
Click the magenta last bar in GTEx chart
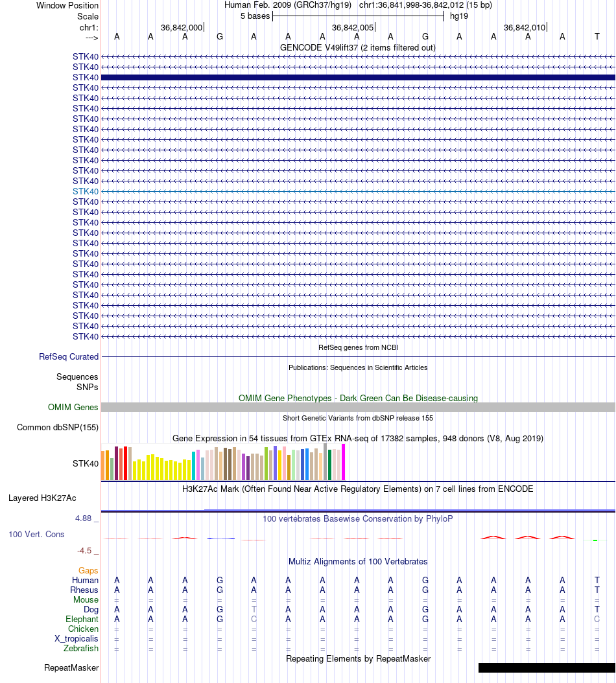343,462
